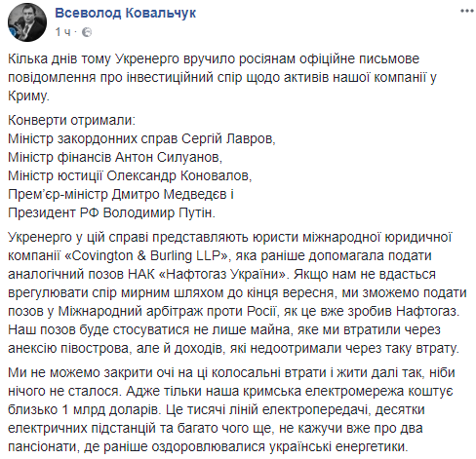
Task: Open the author name Всеволод Ковальчук link
Action: (x=126, y=13)
